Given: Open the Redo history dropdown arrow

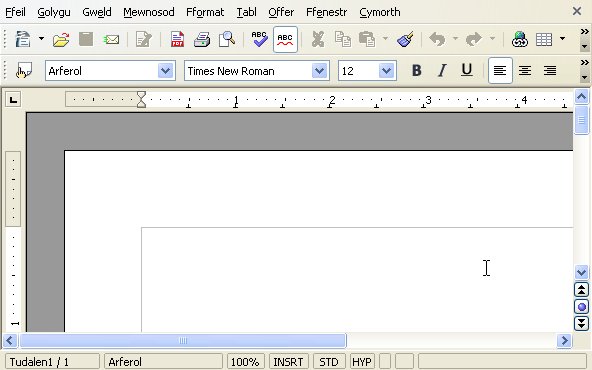Looking at the screenshot, I should [492, 39].
